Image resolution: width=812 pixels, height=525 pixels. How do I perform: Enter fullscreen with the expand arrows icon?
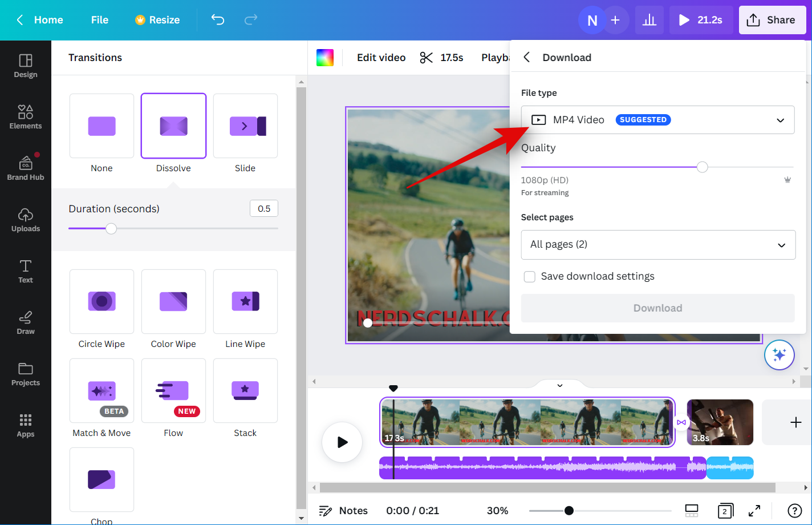(754, 511)
